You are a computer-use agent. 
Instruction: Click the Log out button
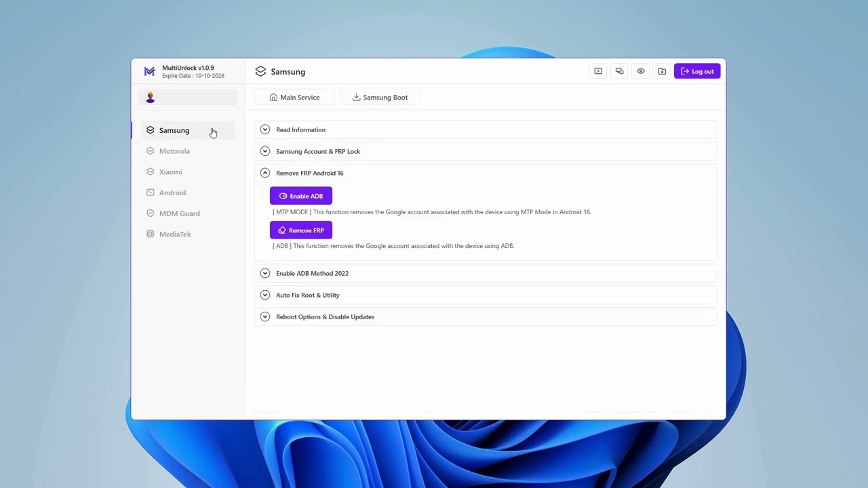(x=697, y=71)
